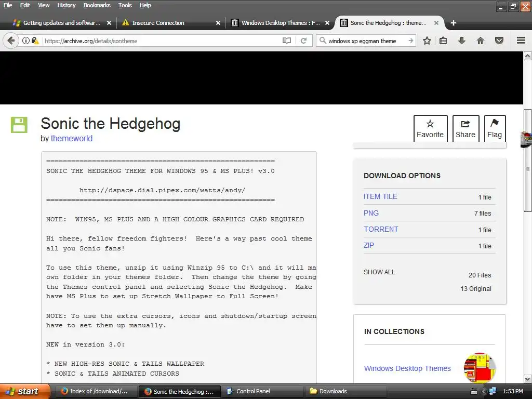This screenshot has width=532, height=399.
Task: Download the TORRENT file
Action: coord(381,229)
